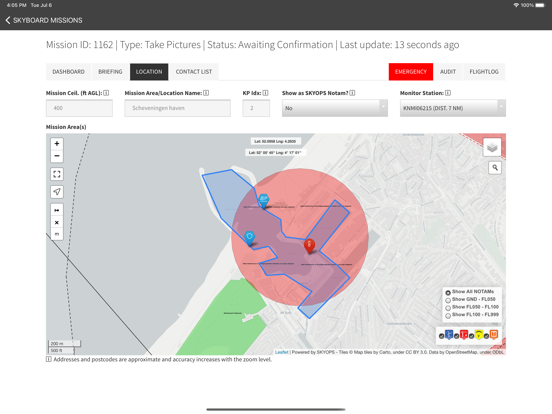
Task: Activate the distance measure tool
Action: (57, 210)
